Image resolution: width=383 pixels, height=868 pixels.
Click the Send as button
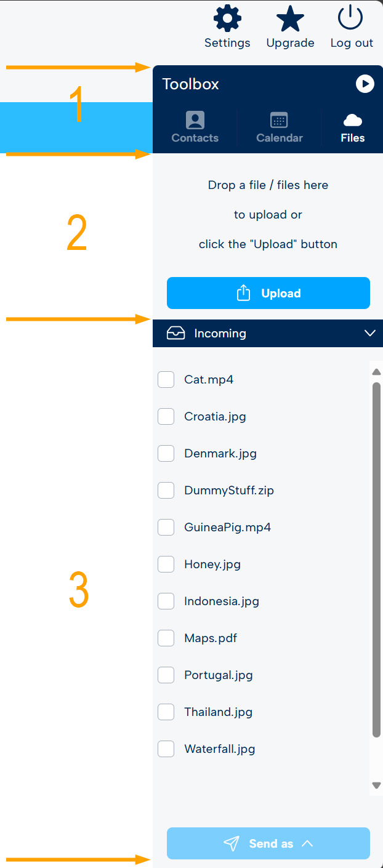coord(268,843)
